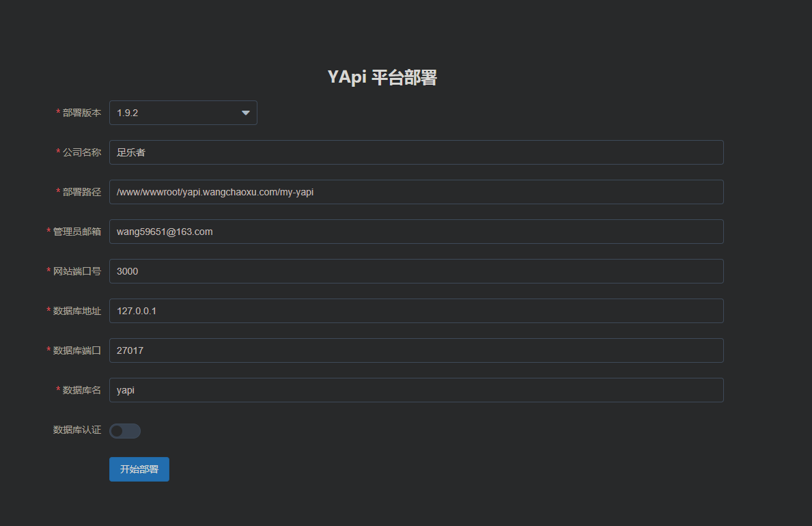Click the 网站端口号 field containing 3000
812x526 pixels.
point(417,271)
